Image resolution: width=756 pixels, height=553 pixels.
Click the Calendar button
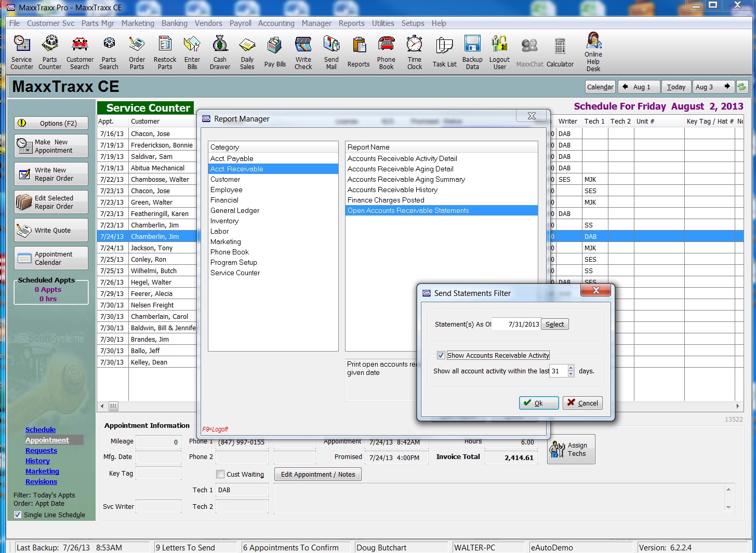[600, 87]
